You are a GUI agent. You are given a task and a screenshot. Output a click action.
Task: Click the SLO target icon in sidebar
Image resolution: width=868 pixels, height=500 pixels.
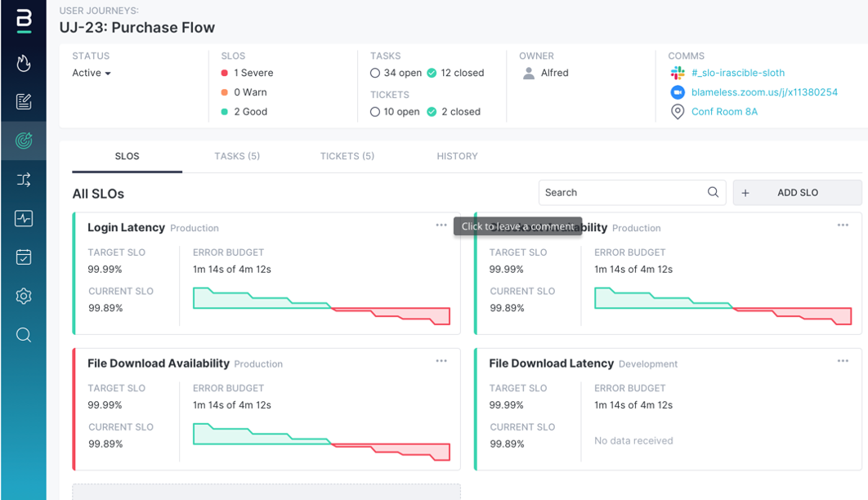pos(24,141)
